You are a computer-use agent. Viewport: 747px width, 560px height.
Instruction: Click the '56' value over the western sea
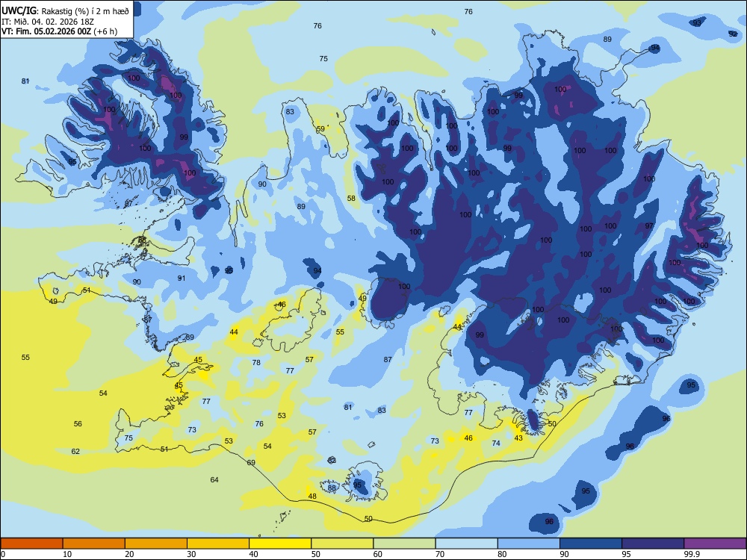(x=78, y=424)
